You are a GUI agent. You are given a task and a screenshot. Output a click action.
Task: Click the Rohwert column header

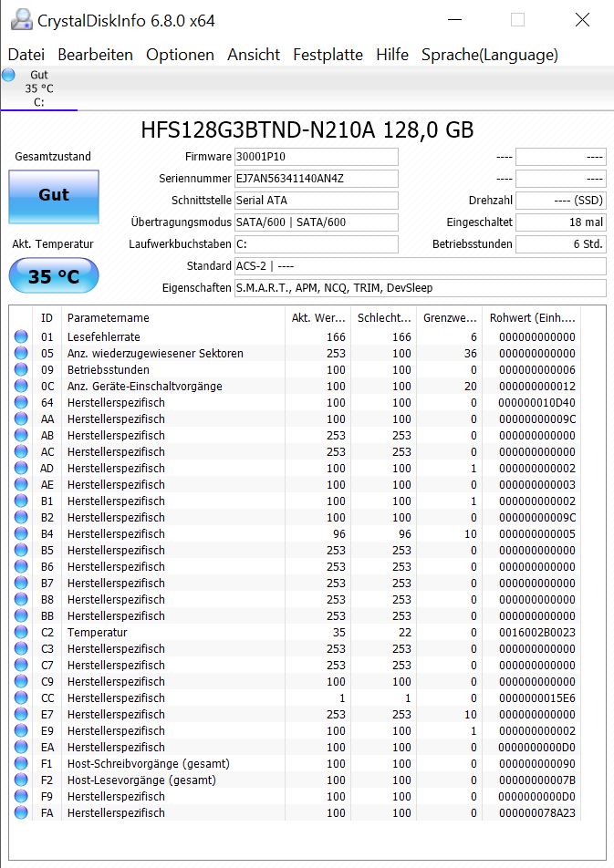pos(531,317)
